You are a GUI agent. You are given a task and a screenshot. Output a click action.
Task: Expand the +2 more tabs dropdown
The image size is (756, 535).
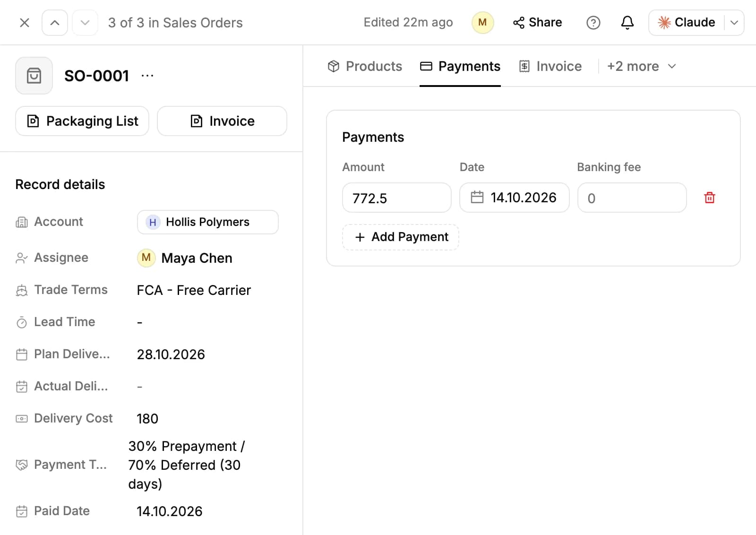(641, 66)
